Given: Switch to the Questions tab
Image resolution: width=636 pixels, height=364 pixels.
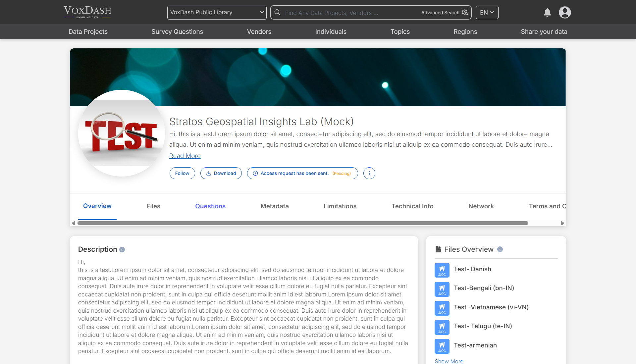Looking at the screenshot, I should point(210,206).
